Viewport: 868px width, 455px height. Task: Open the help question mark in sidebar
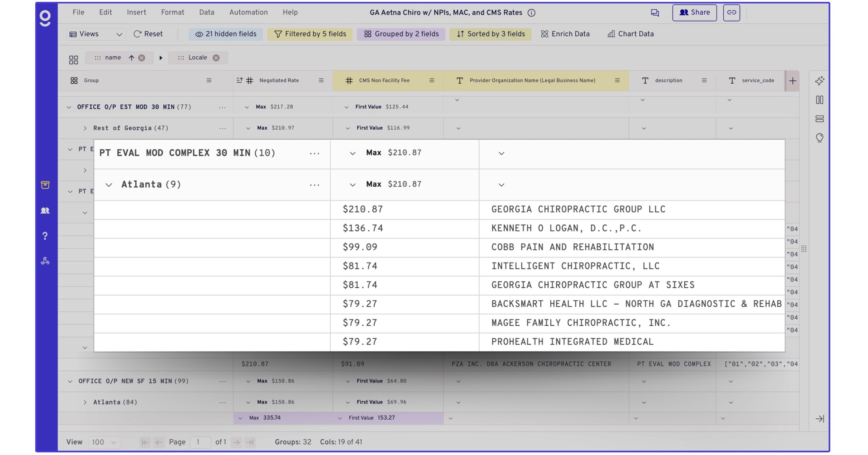point(45,236)
